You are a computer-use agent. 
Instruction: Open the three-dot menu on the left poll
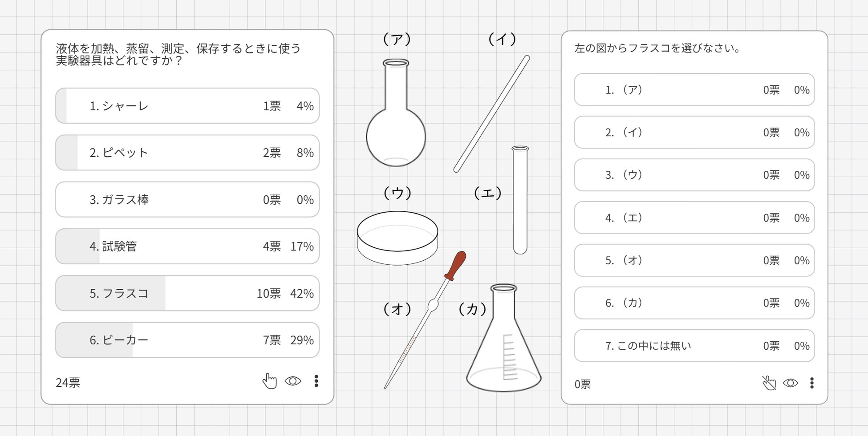(316, 381)
